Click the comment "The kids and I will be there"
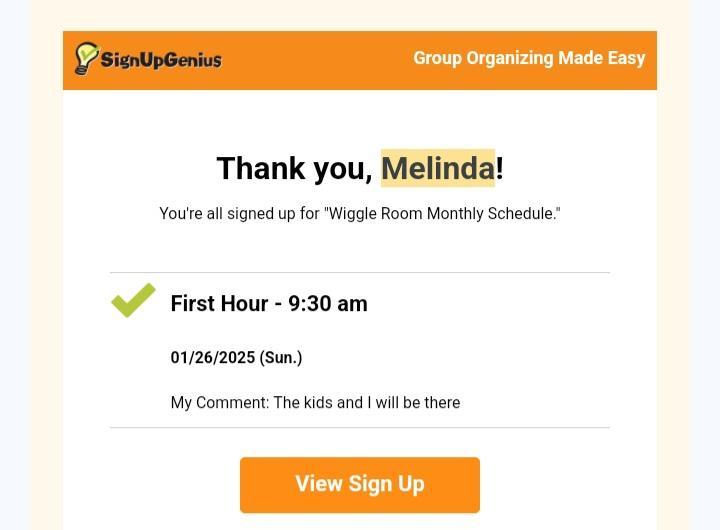720x530 pixels. [x=367, y=403]
